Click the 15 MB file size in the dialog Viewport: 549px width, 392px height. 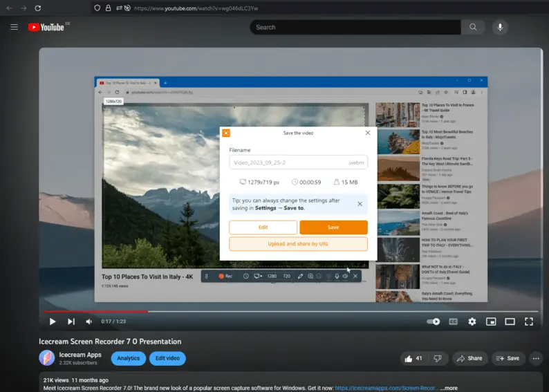[x=346, y=182]
